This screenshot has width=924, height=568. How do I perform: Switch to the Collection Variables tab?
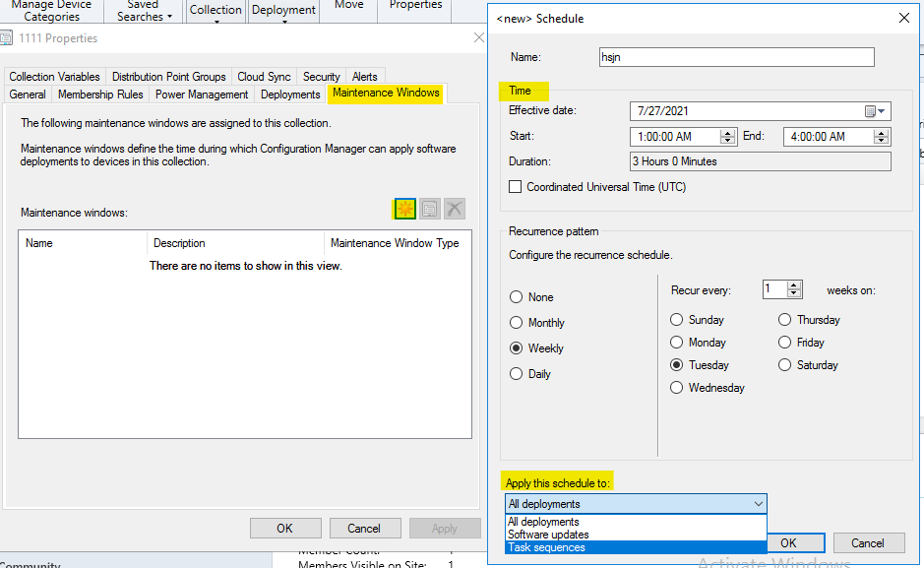pyautogui.click(x=55, y=77)
